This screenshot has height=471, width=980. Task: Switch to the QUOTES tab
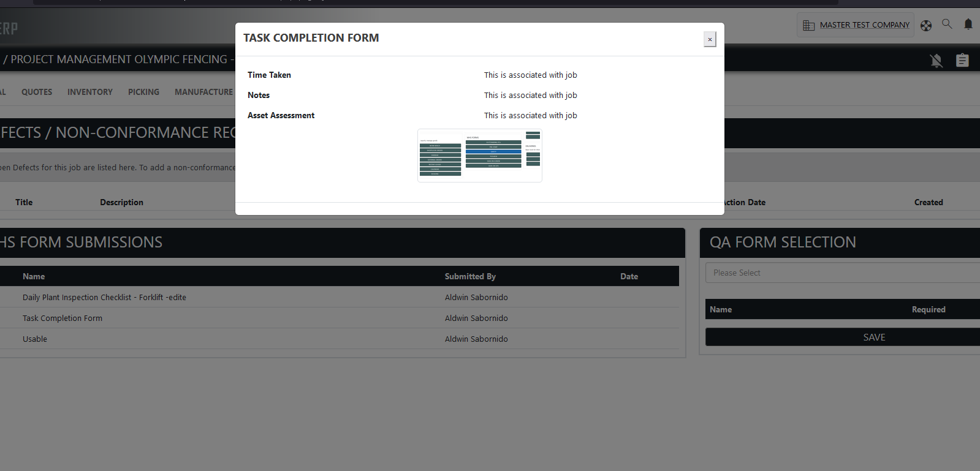pos(37,92)
